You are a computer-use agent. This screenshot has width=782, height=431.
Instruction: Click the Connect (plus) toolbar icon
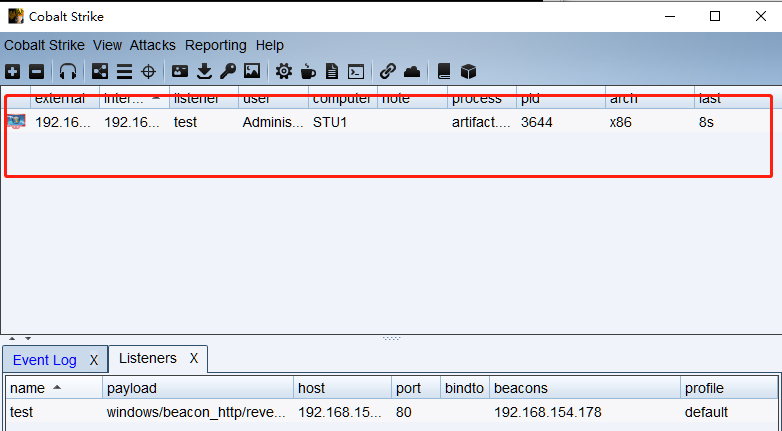[x=12, y=72]
